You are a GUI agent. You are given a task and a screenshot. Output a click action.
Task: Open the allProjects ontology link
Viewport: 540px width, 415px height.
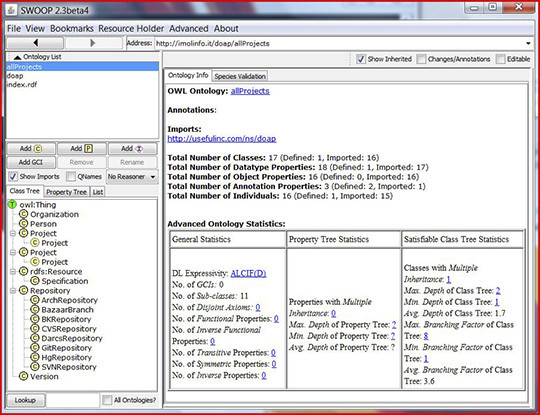point(250,91)
